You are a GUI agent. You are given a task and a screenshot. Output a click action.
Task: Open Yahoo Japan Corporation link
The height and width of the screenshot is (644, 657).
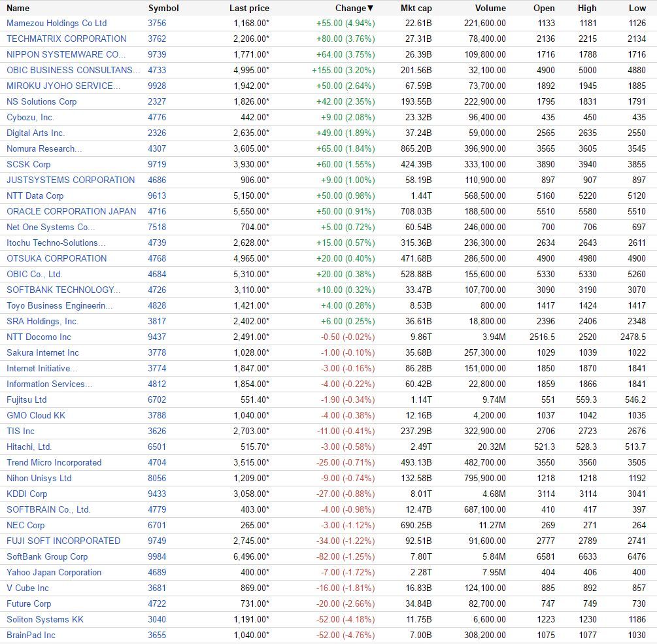pyautogui.click(x=54, y=572)
